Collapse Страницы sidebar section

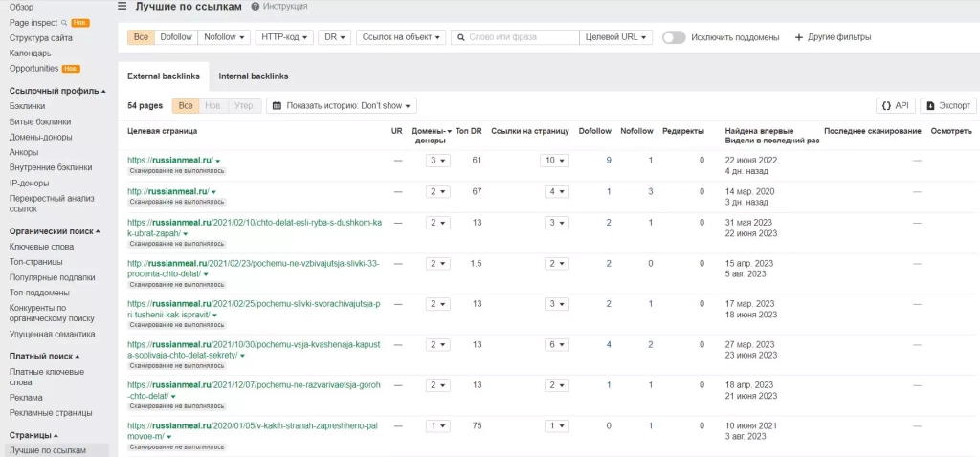pos(33,435)
